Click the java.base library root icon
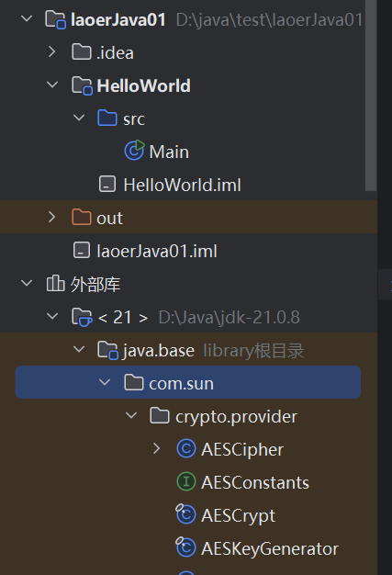The height and width of the screenshot is (575, 392). [x=107, y=350]
